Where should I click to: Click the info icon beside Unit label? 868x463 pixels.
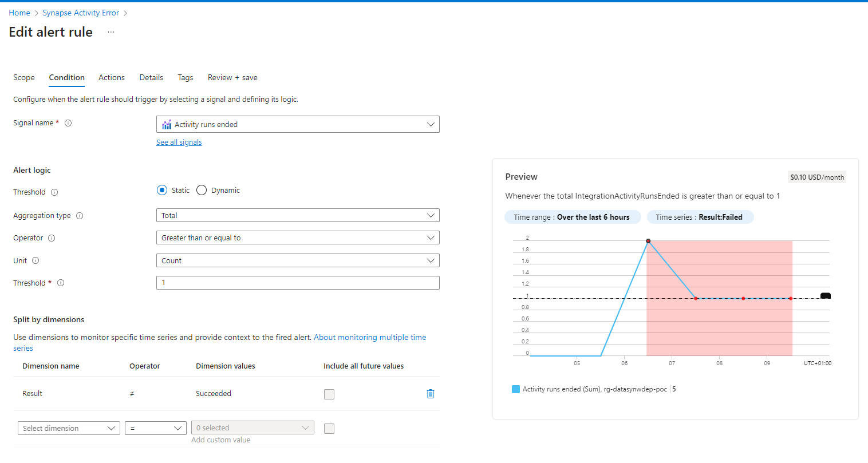35,260
